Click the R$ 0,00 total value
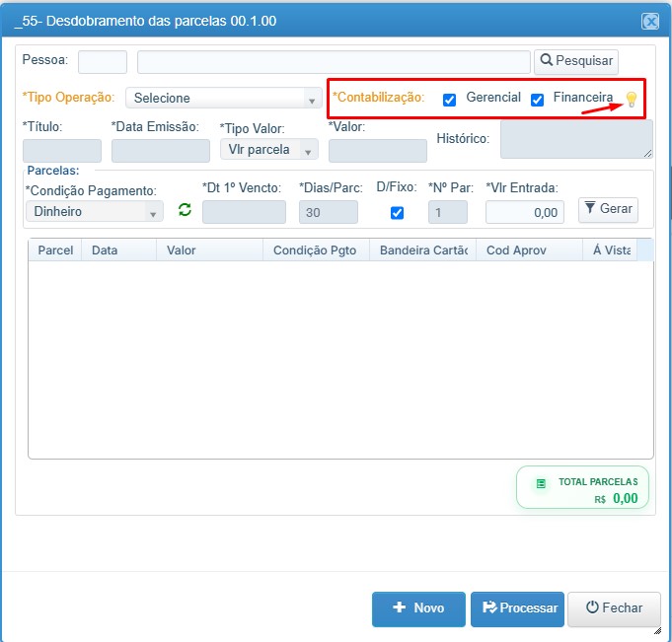Image resolution: width=672 pixels, height=642 pixels. (616, 499)
